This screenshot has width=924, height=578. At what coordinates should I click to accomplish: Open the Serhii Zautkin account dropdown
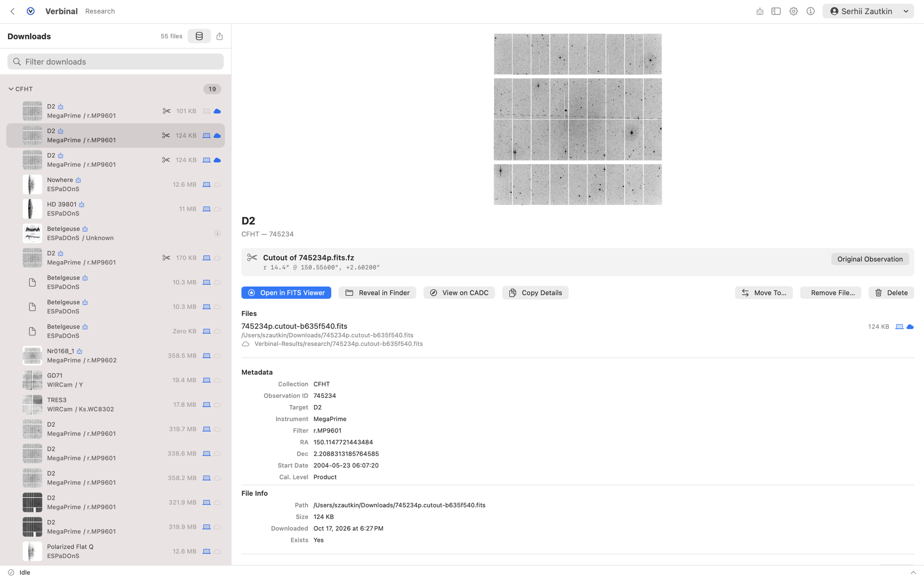click(868, 11)
